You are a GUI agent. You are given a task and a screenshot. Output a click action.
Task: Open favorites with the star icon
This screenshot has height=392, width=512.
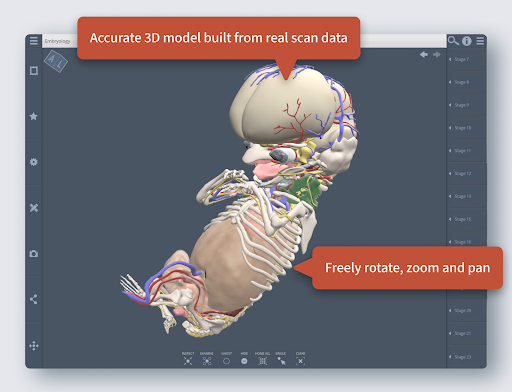coord(34,116)
